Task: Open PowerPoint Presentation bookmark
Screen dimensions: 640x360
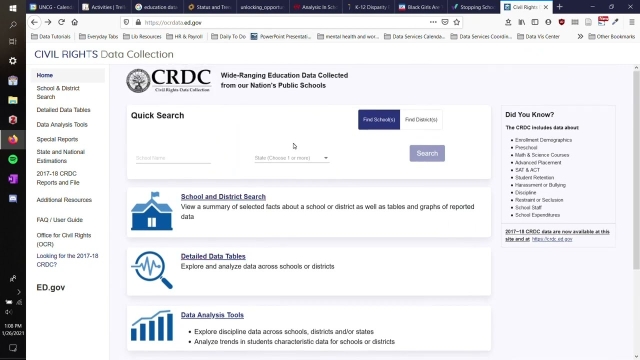Action: [x=281, y=36]
